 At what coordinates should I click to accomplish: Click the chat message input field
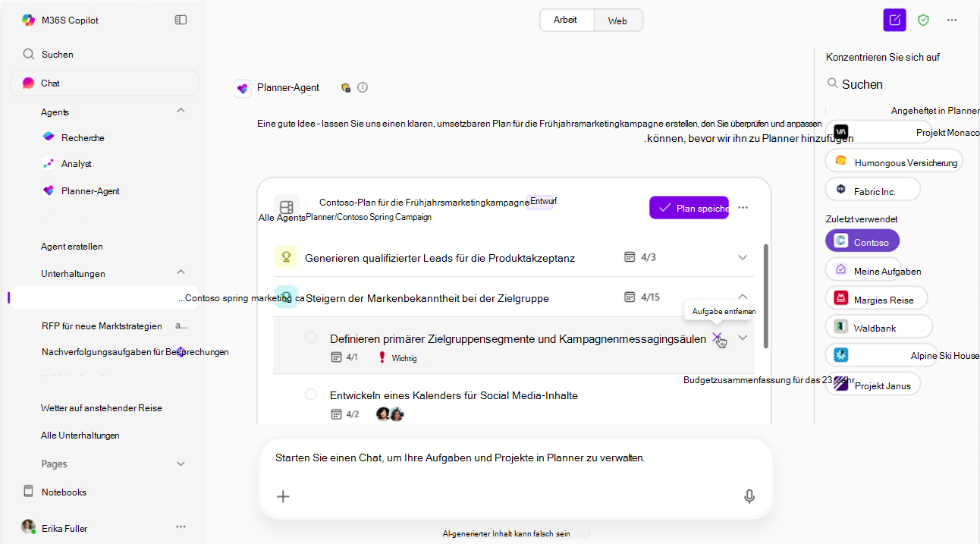point(514,458)
